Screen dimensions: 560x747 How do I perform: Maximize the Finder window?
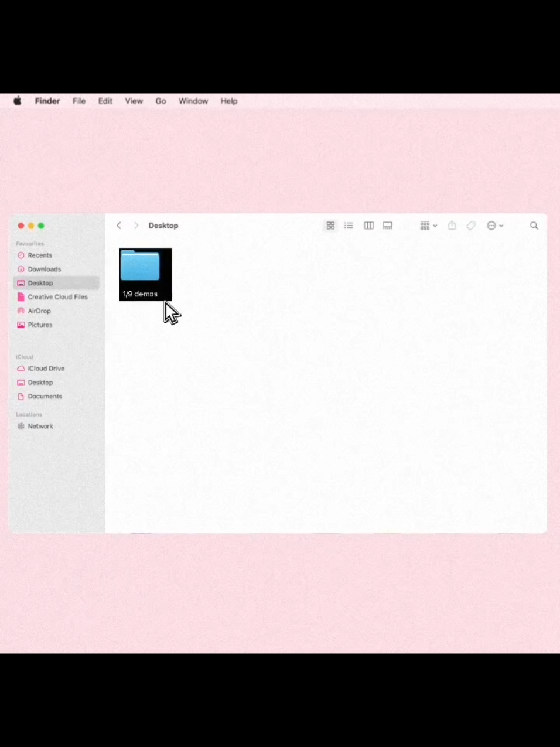click(41, 226)
